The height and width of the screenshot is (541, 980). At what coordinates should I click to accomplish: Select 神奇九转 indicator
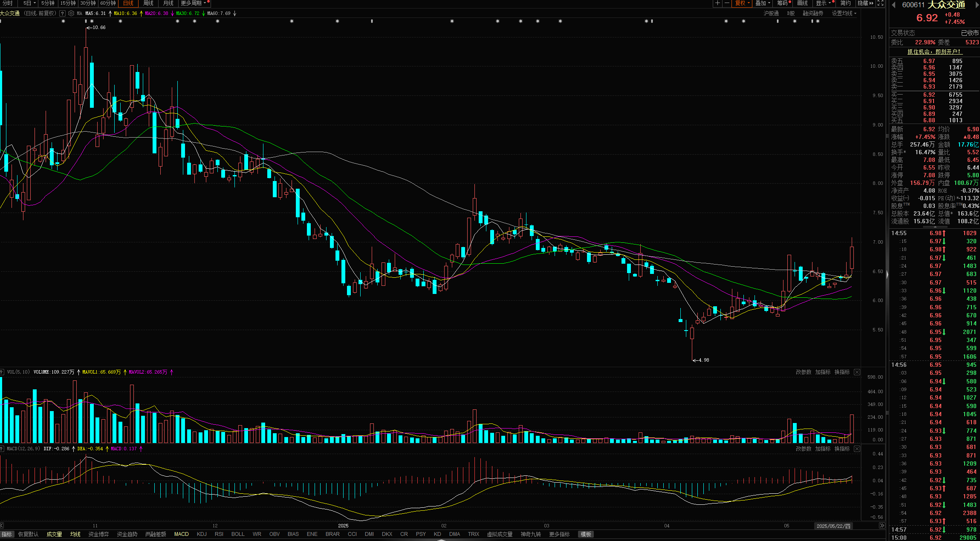(x=531, y=534)
